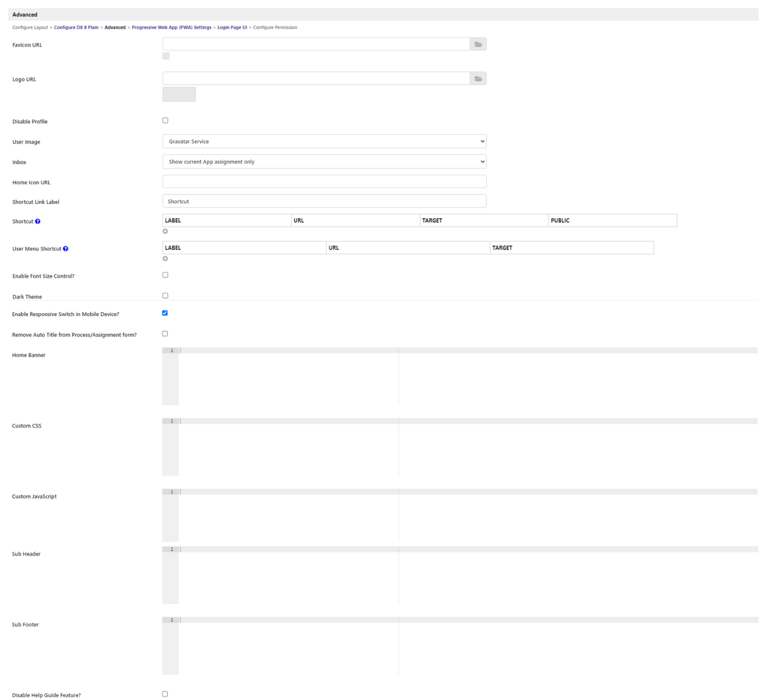Check Disable Help Guide Feature checkbox
The height and width of the screenshot is (700, 766).
pyautogui.click(x=165, y=694)
